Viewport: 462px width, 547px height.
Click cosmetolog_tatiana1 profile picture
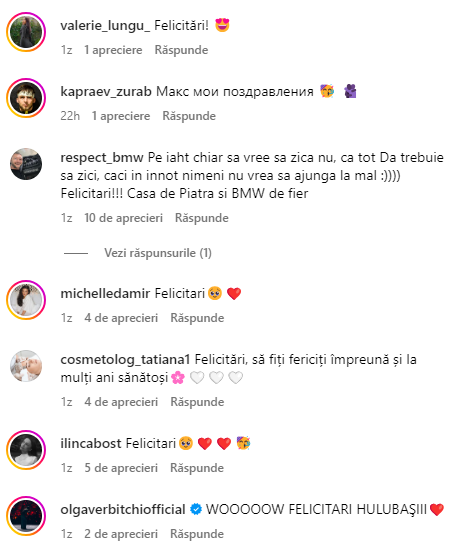[x=26, y=366]
